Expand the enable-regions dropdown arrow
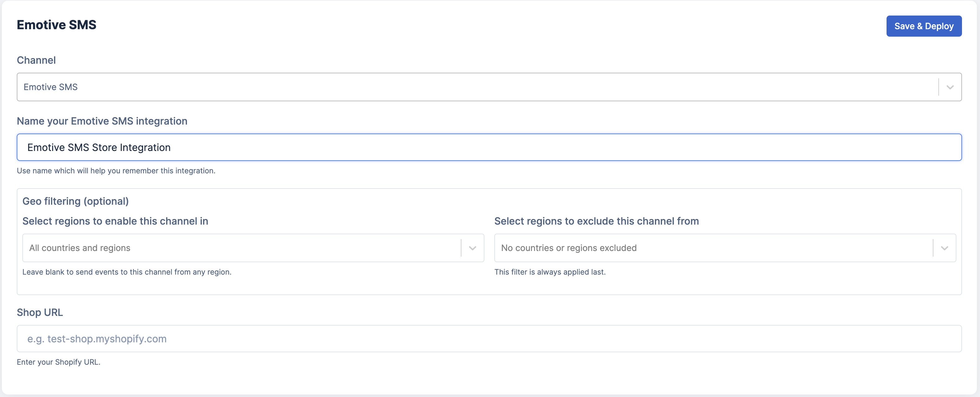The height and width of the screenshot is (397, 980). pos(472,248)
